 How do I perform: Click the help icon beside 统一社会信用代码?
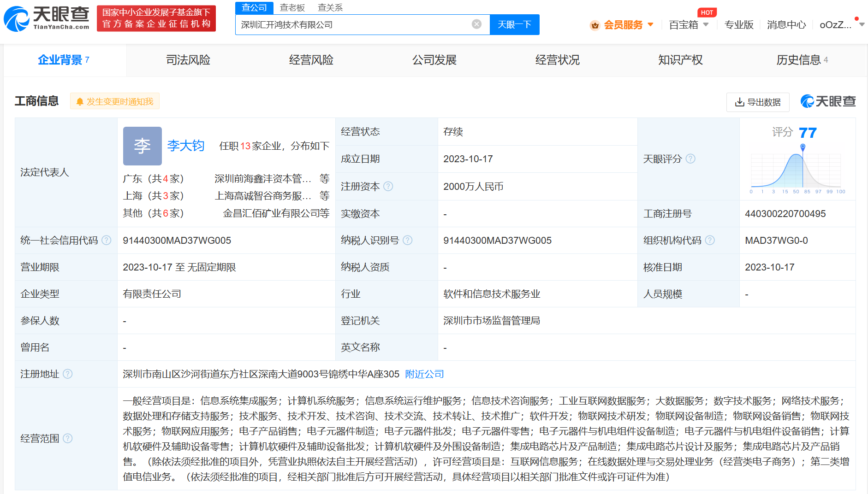(x=107, y=240)
